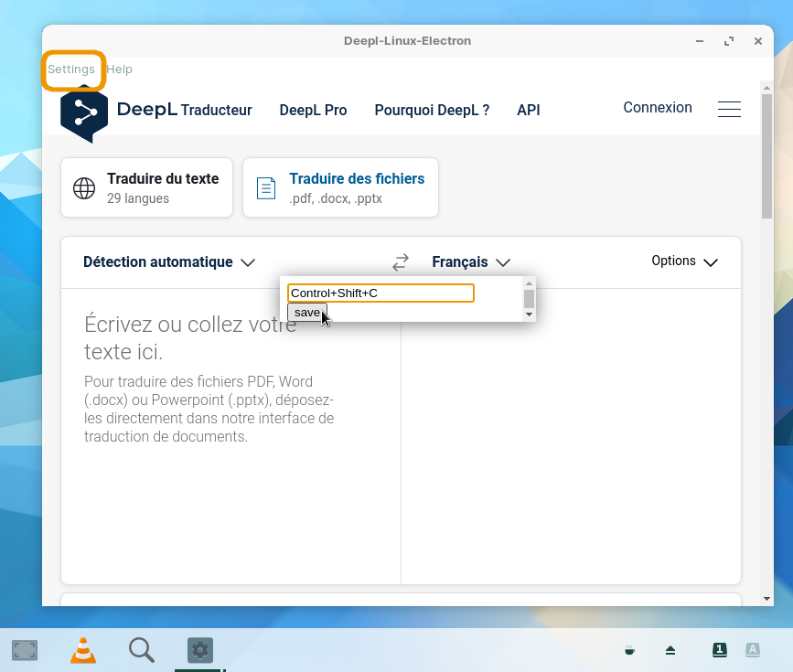The height and width of the screenshot is (672, 793).
Task: Expand the Détection automatique source language dropdown
Action: pos(168,262)
